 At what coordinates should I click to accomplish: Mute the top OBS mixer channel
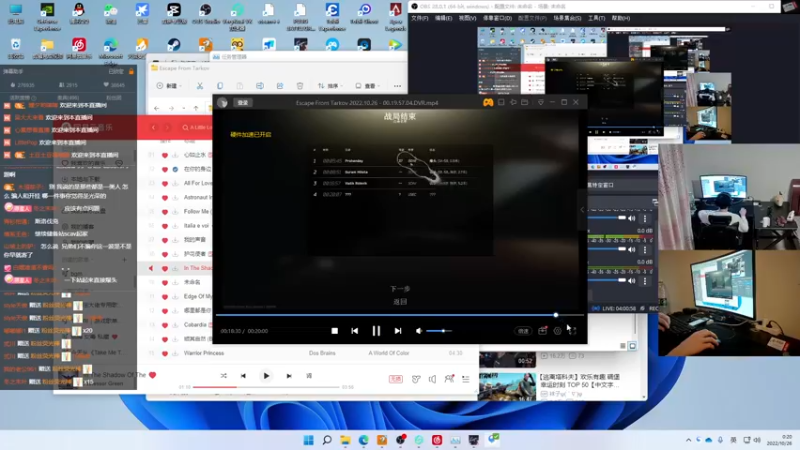tap(632, 218)
